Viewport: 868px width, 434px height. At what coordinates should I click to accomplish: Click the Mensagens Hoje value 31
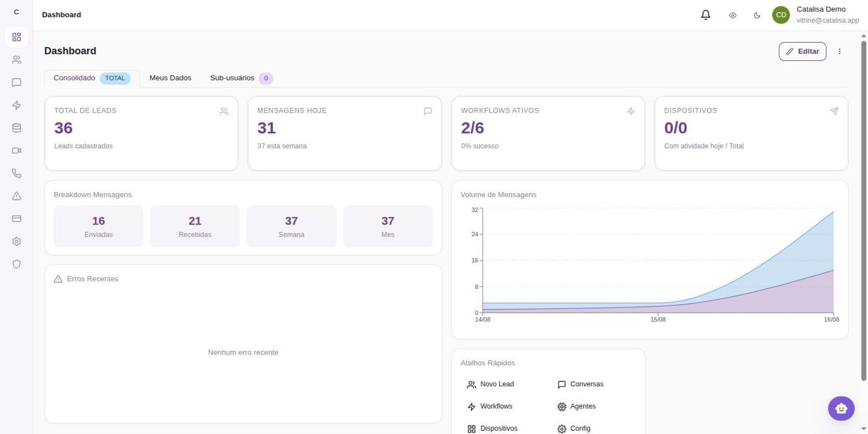[x=267, y=128]
